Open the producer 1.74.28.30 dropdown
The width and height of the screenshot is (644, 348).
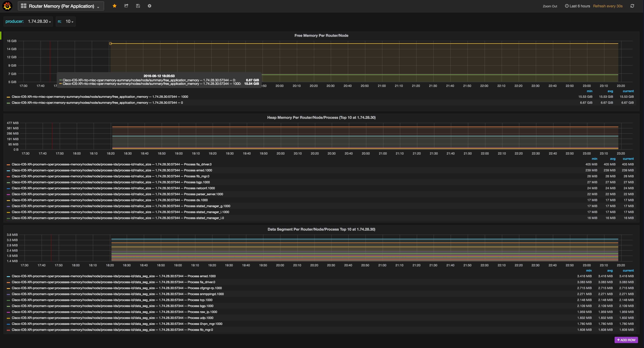tap(39, 22)
